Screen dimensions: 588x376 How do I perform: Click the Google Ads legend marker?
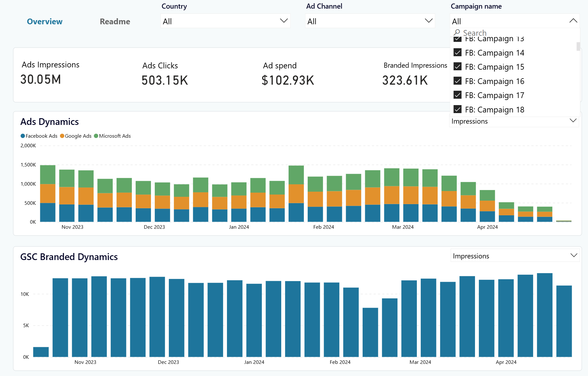pyautogui.click(x=62, y=136)
